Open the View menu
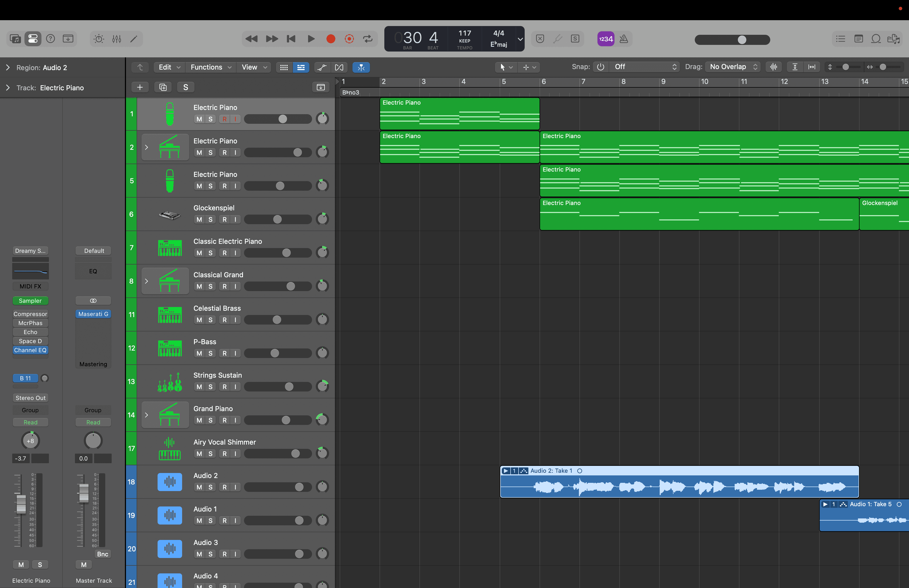This screenshot has width=909, height=588. point(254,67)
